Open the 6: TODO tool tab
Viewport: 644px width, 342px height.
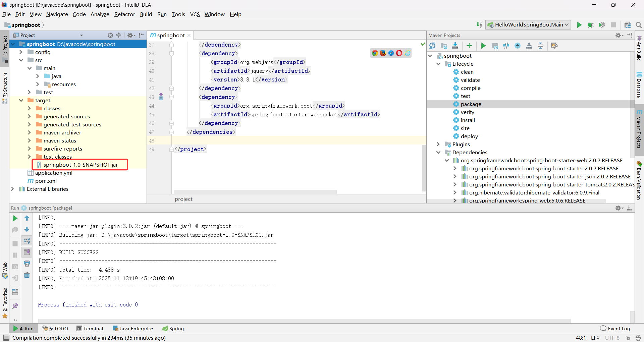55,329
